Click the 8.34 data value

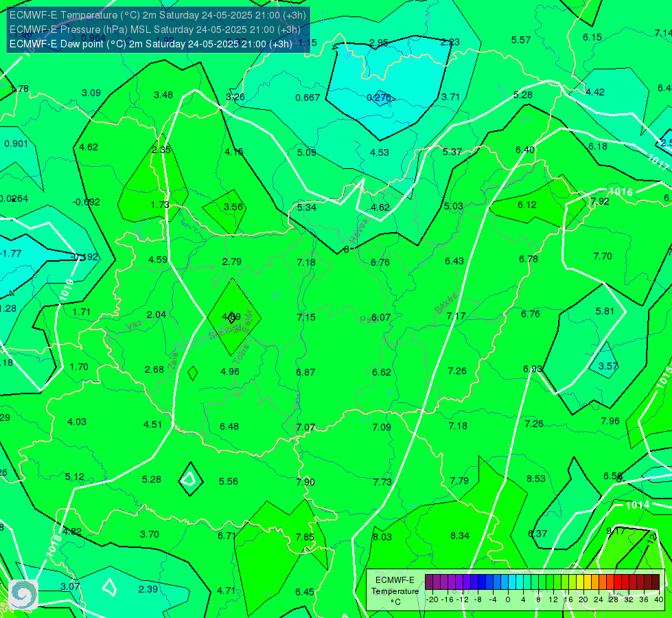460,536
